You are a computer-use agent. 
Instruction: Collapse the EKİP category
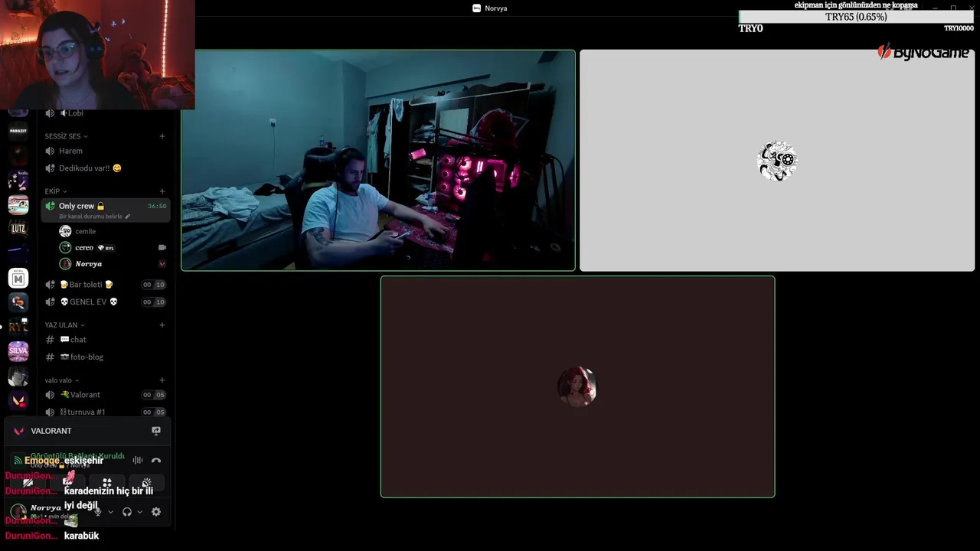pyautogui.click(x=55, y=191)
